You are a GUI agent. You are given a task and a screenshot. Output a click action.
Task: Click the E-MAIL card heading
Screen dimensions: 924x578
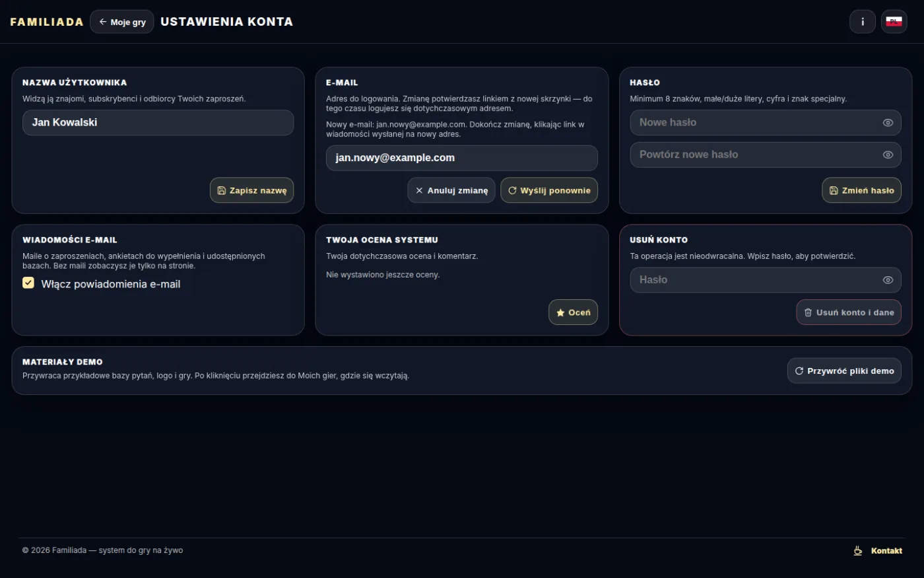(342, 83)
